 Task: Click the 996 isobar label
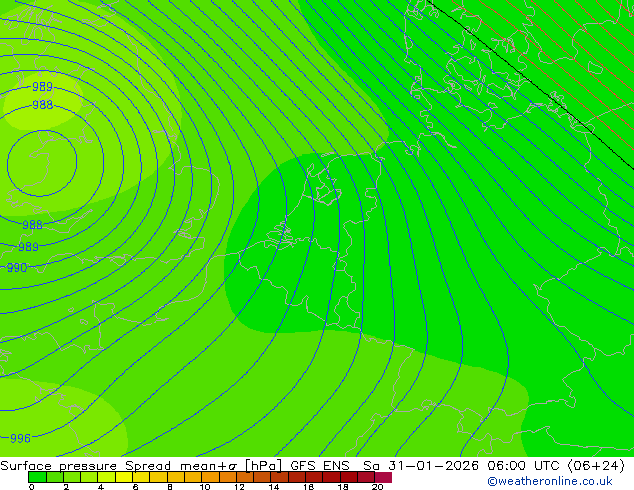[x=20, y=438]
